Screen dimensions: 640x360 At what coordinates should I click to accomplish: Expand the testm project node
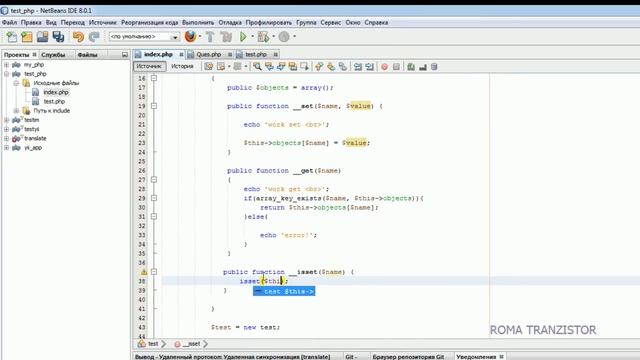[x=7, y=120]
